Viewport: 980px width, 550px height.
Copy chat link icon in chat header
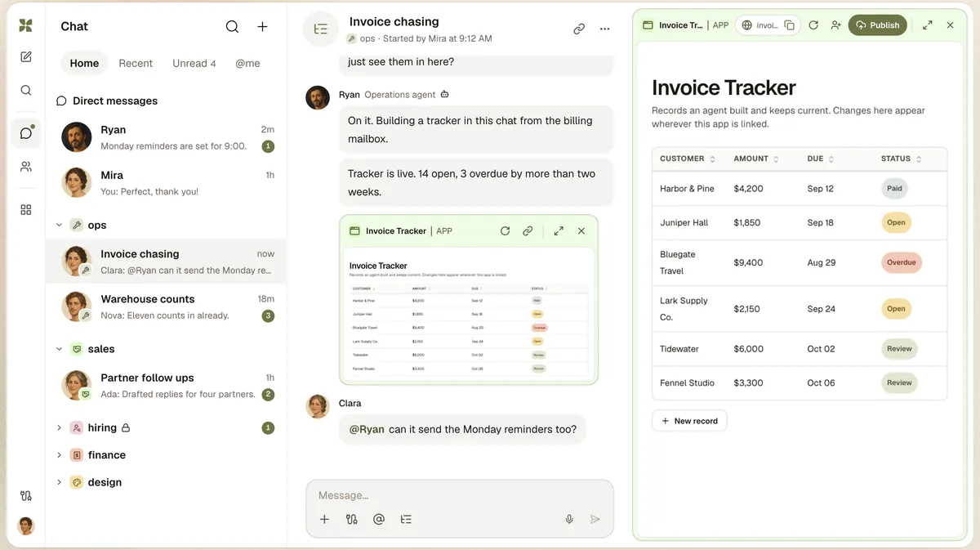pyautogui.click(x=579, y=29)
